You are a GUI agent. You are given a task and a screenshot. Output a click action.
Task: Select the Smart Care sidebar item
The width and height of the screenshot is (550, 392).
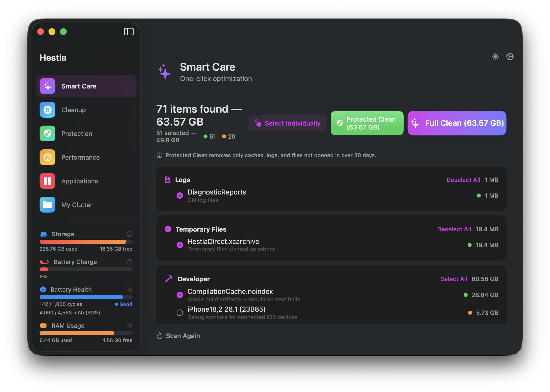(86, 86)
